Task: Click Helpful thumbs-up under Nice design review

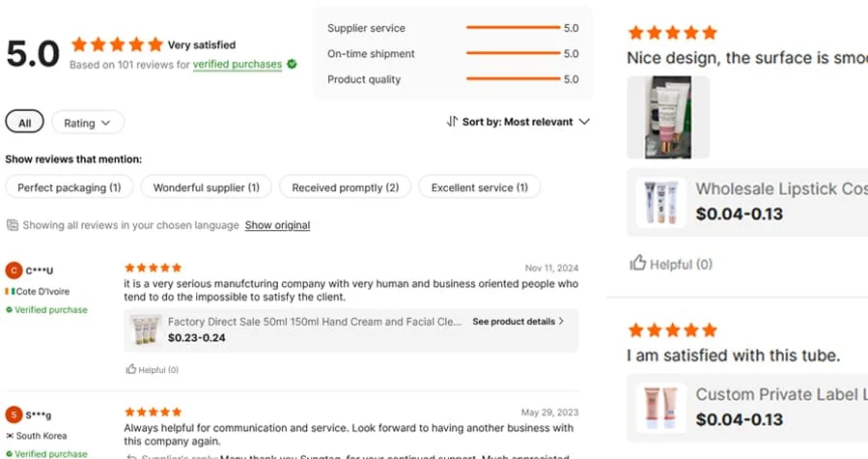Action: 638,264
